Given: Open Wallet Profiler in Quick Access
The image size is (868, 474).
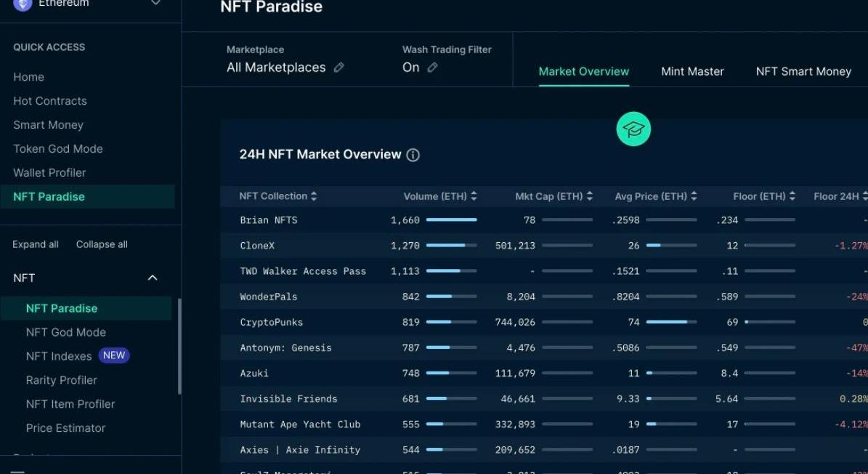Looking at the screenshot, I should click(50, 173).
